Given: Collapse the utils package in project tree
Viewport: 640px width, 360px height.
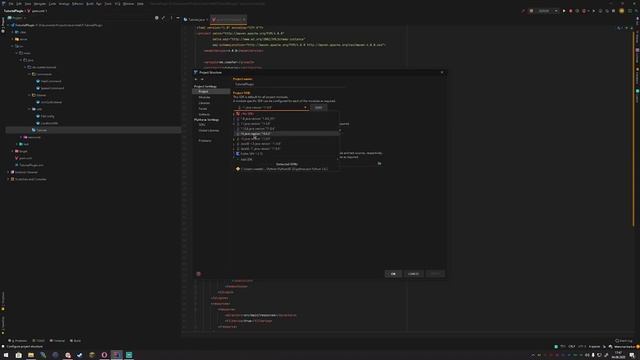Looking at the screenshot, I should click(29, 109).
